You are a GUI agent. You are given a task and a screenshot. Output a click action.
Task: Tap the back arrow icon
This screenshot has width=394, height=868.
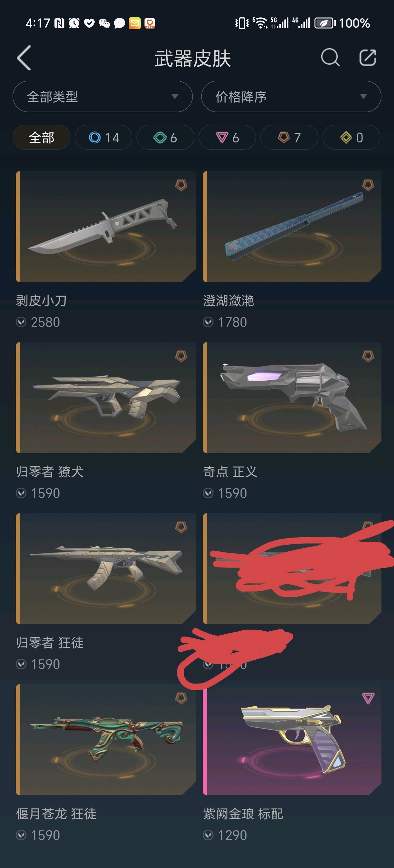tap(24, 58)
